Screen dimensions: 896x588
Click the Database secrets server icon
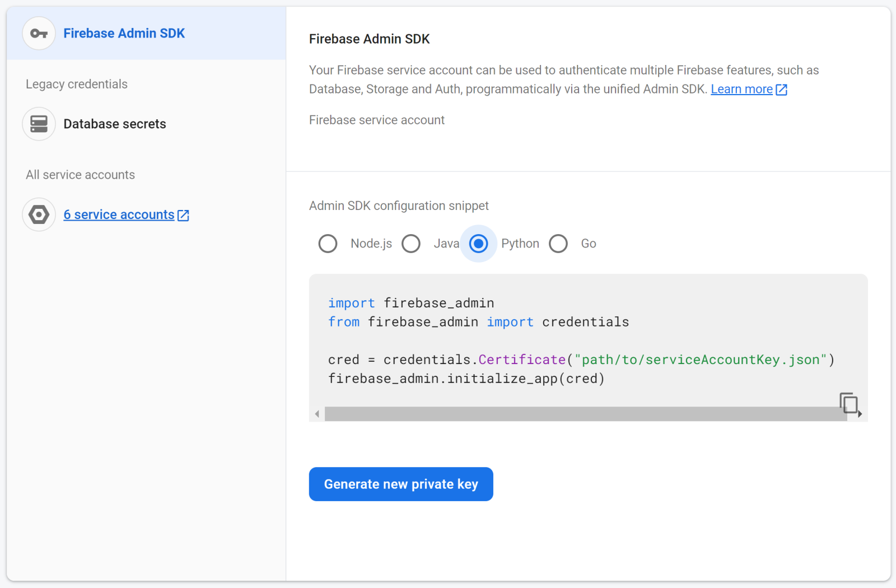point(39,124)
